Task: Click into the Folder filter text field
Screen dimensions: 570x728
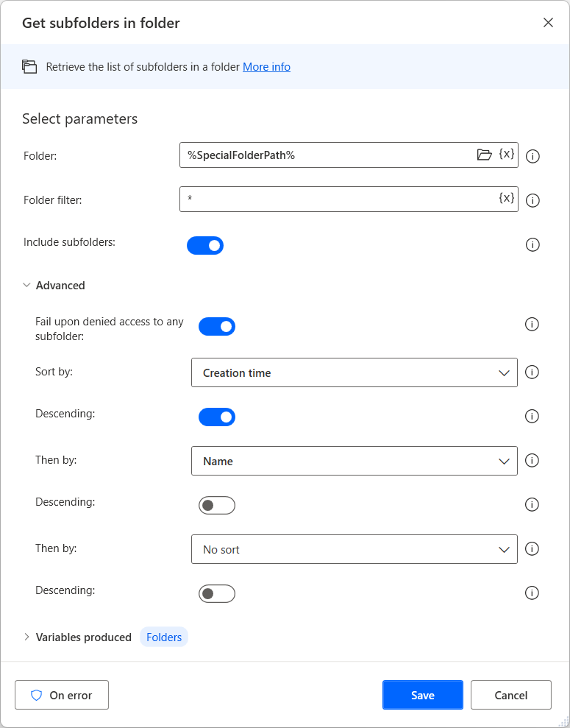Action: coord(338,199)
